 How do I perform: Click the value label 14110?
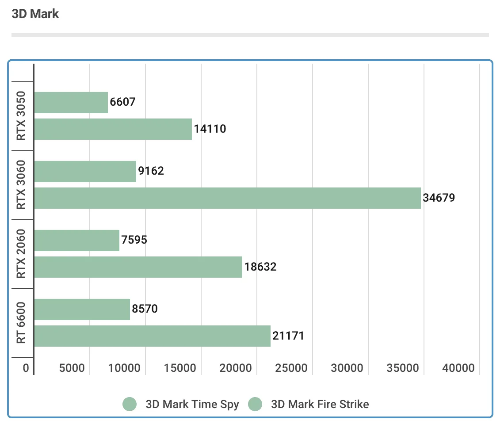pyautogui.click(x=210, y=129)
